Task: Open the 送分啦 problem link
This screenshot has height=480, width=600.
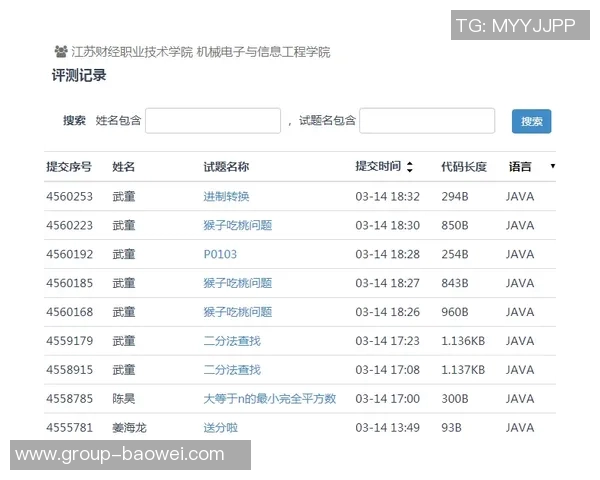Action: [x=220, y=428]
